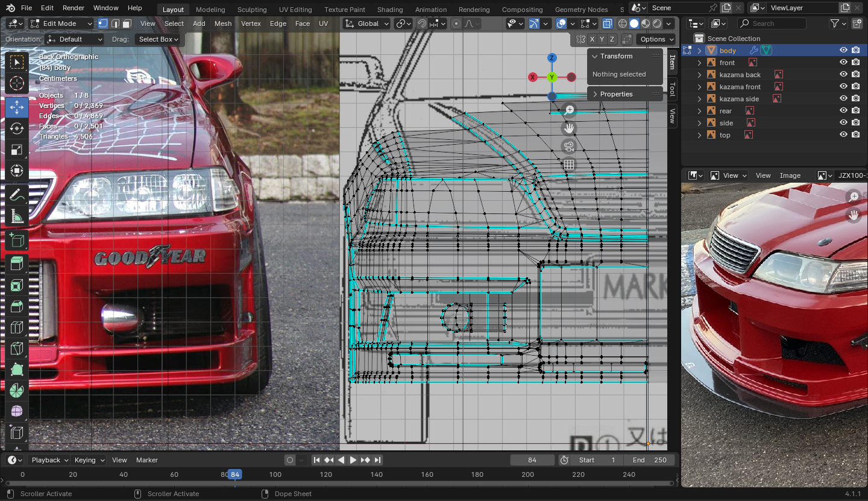Enable edge select mode
868x501 pixels.
click(x=115, y=24)
